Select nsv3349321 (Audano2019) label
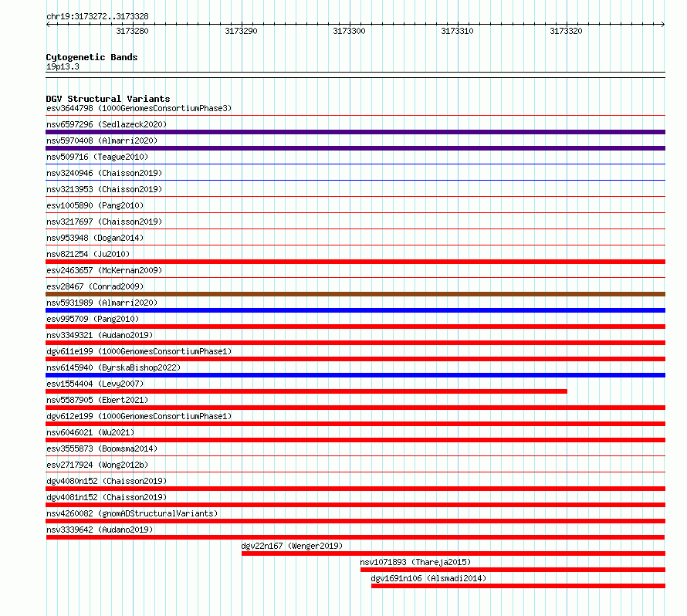 coord(100,335)
